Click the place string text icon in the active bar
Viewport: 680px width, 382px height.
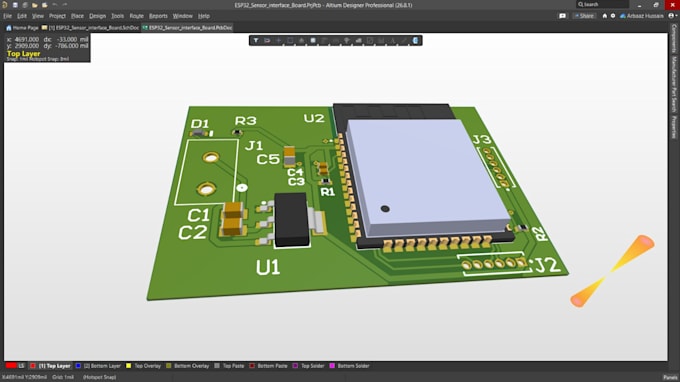click(392, 40)
